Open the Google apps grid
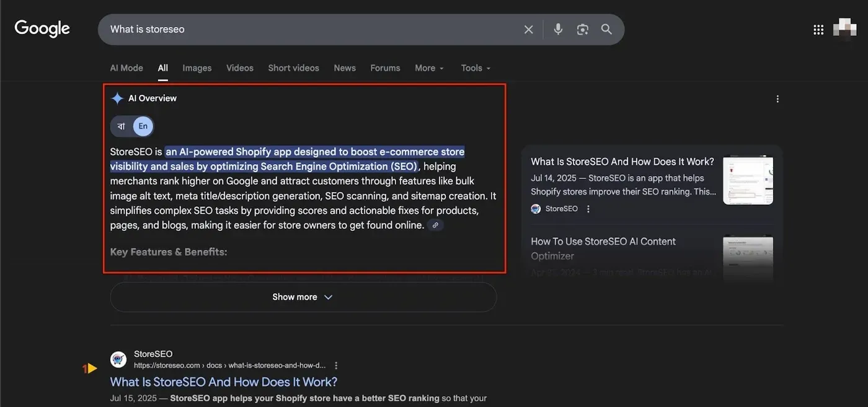Image resolution: width=868 pixels, height=407 pixels. [818, 29]
